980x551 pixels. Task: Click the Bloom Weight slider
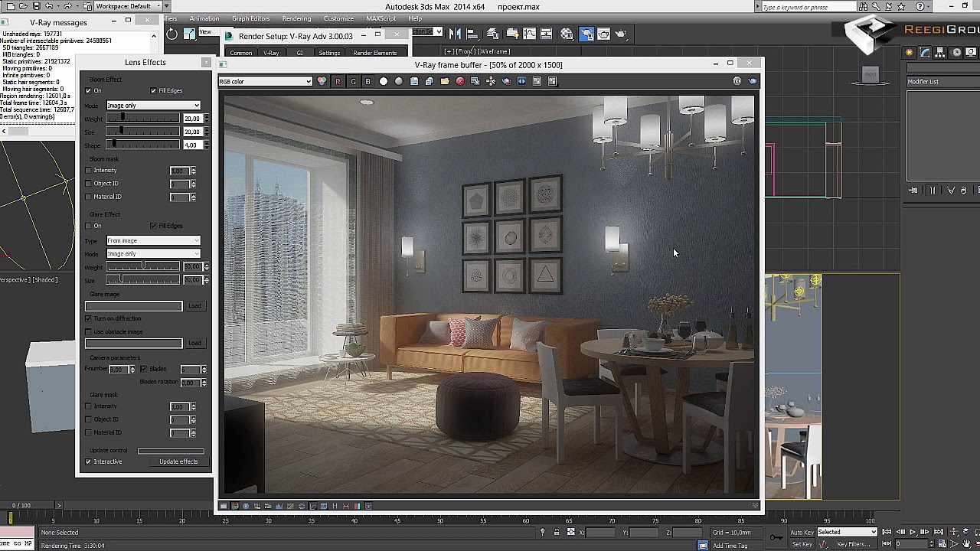pos(142,119)
